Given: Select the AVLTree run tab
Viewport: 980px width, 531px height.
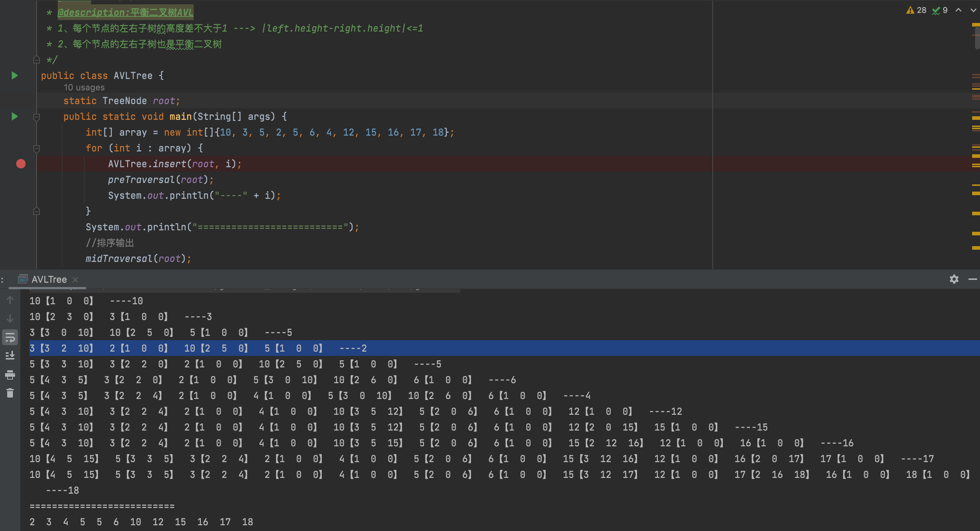Looking at the screenshot, I should coord(49,280).
